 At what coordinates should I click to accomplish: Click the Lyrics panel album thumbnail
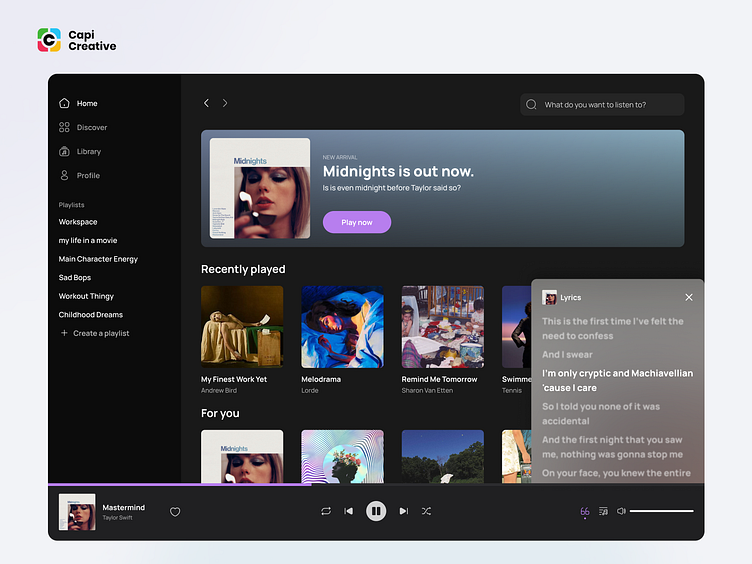point(549,297)
